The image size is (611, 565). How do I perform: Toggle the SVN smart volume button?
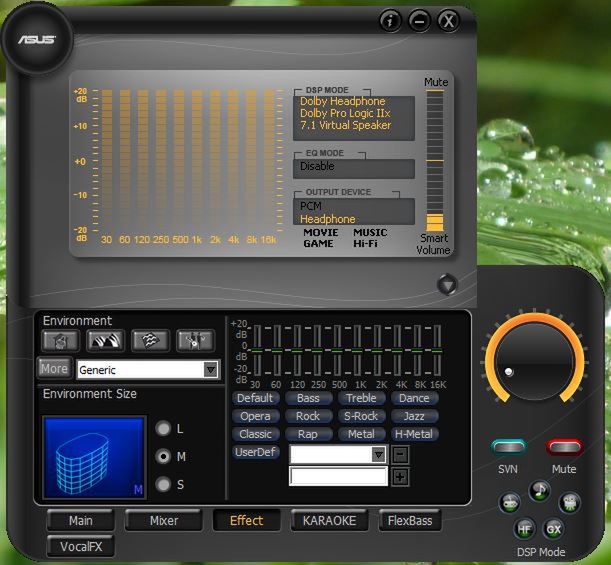[509, 448]
